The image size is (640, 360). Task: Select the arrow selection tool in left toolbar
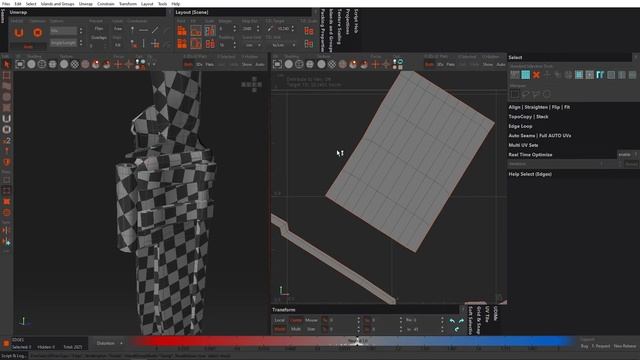point(7,64)
